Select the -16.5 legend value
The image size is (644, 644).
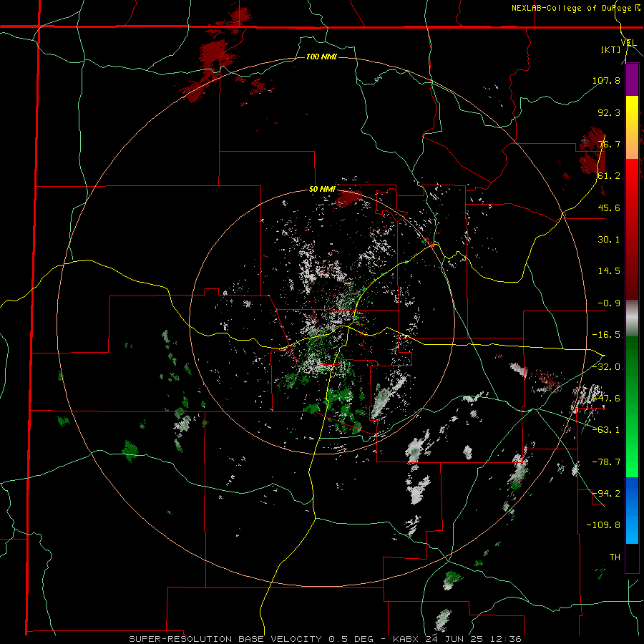[x=606, y=335]
